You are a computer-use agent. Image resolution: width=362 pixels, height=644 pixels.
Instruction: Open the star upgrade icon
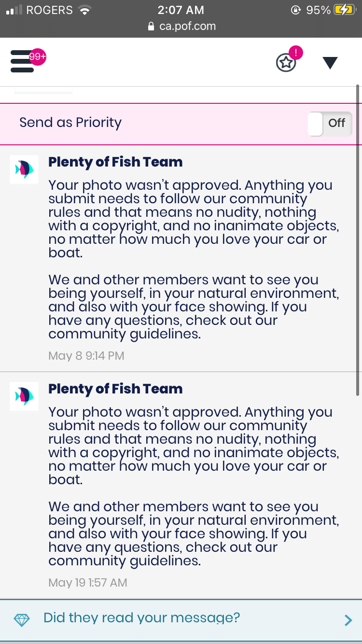286,63
